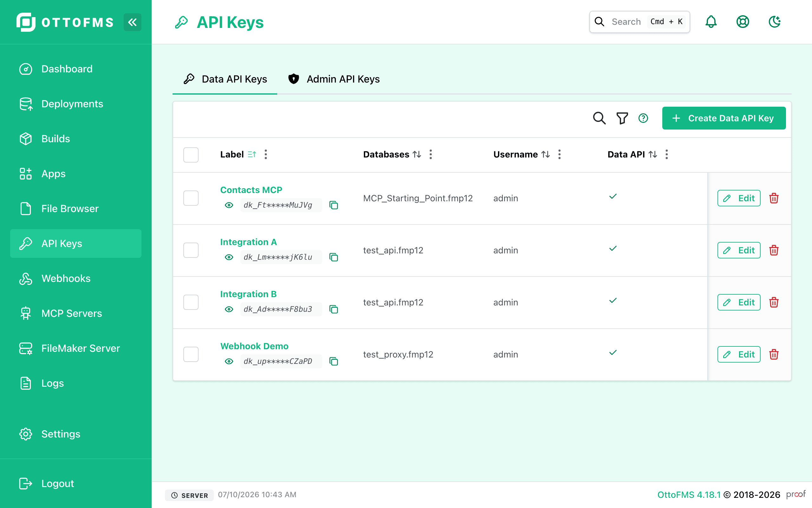
Task: Check the Integration B row checkbox
Action: coord(191,302)
